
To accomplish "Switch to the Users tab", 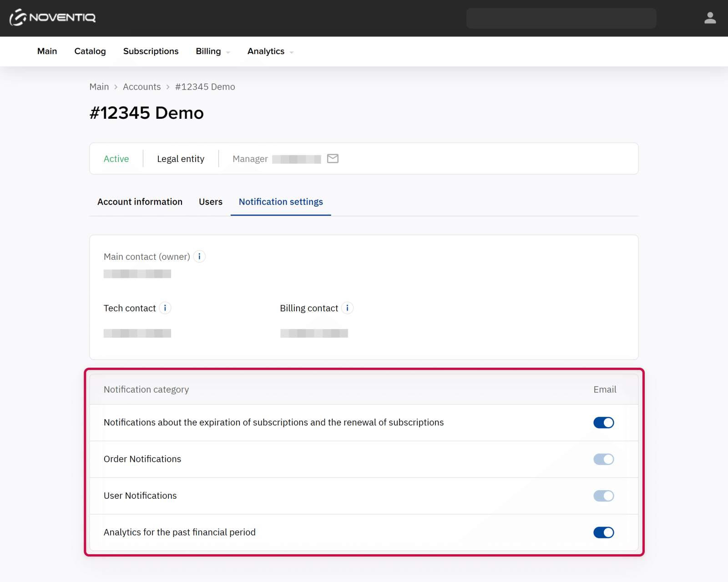I will point(211,202).
